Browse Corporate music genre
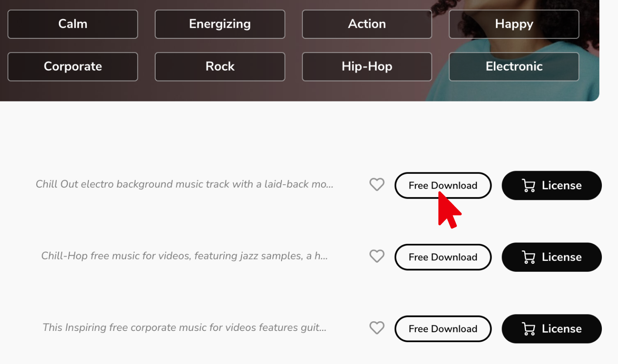This screenshot has height=364, width=618. [x=73, y=67]
